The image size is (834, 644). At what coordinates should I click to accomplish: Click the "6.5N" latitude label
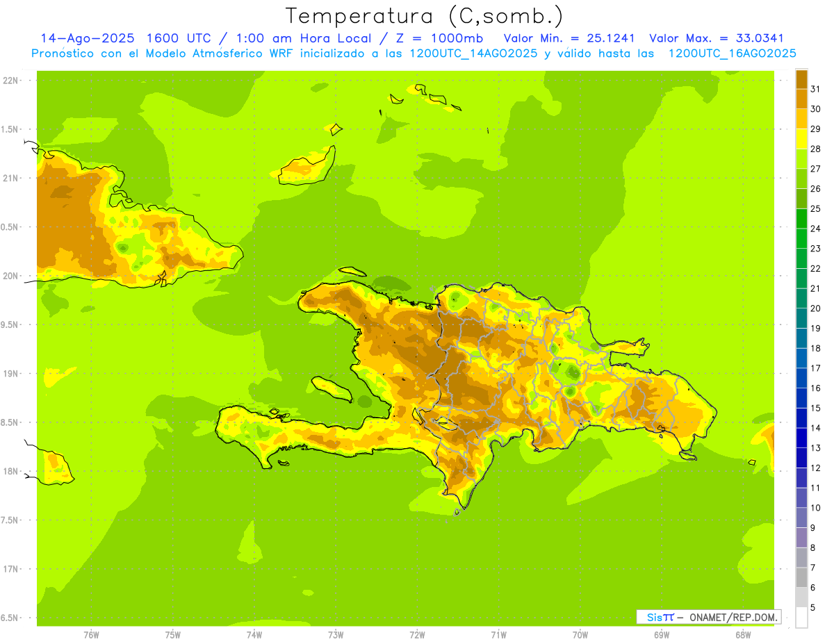(x=11, y=618)
